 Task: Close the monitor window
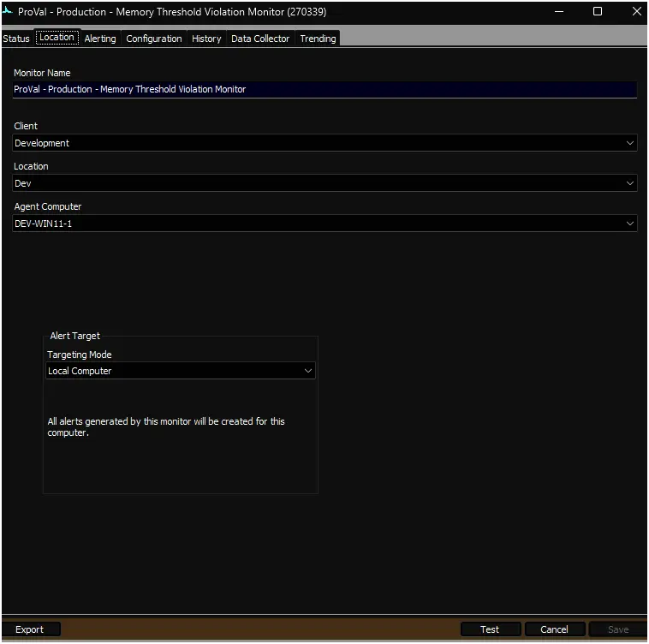636,12
